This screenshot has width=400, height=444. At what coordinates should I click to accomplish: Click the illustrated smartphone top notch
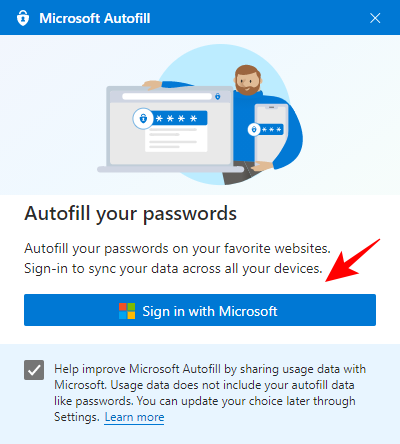tap(272, 107)
